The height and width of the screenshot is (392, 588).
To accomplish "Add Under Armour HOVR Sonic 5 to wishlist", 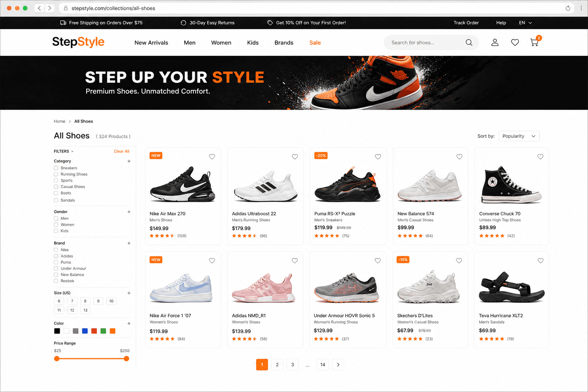I will click(x=378, y=261).
